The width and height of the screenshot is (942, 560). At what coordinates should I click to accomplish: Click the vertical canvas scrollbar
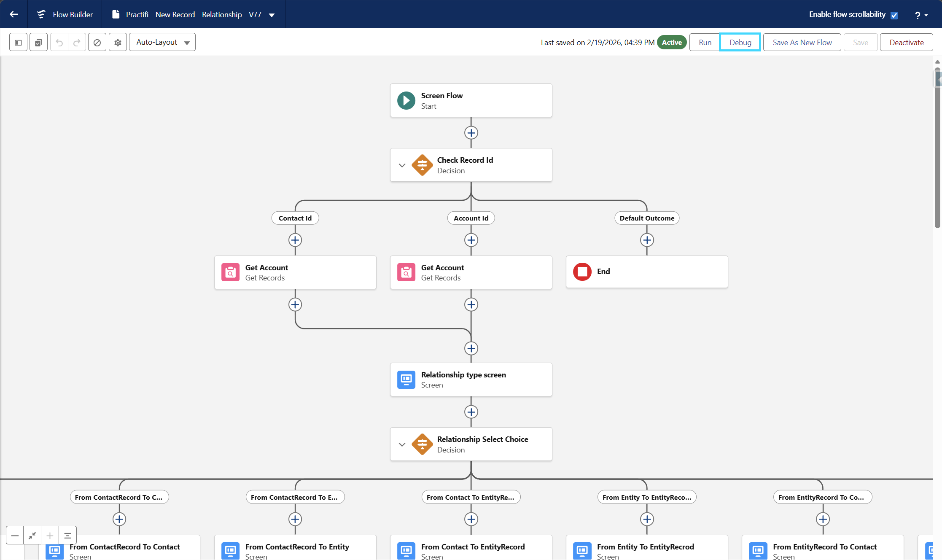tap(937, 148)
